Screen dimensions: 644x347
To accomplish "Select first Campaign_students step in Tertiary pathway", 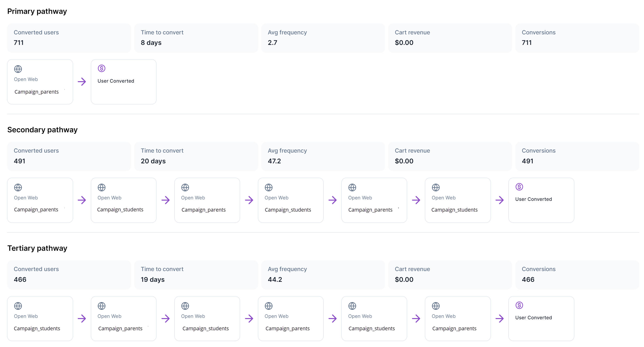I will click(x=40, y=318).
